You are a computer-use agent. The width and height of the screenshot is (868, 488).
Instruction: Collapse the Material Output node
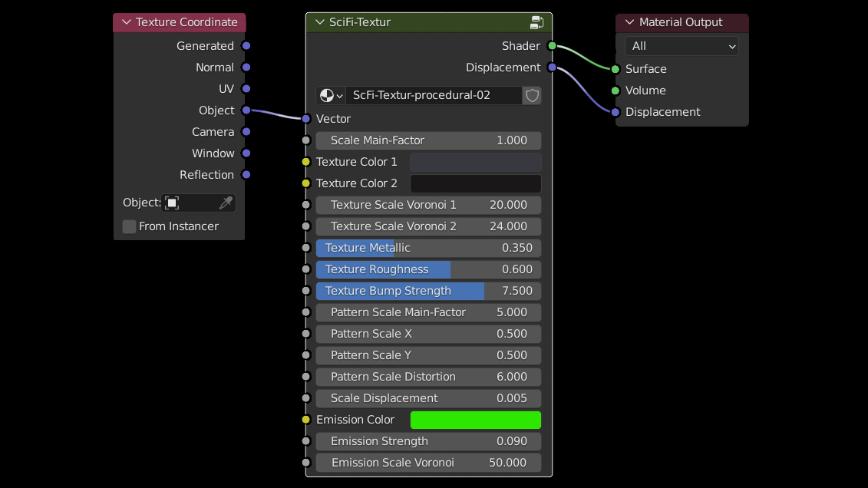click(629, 22)
